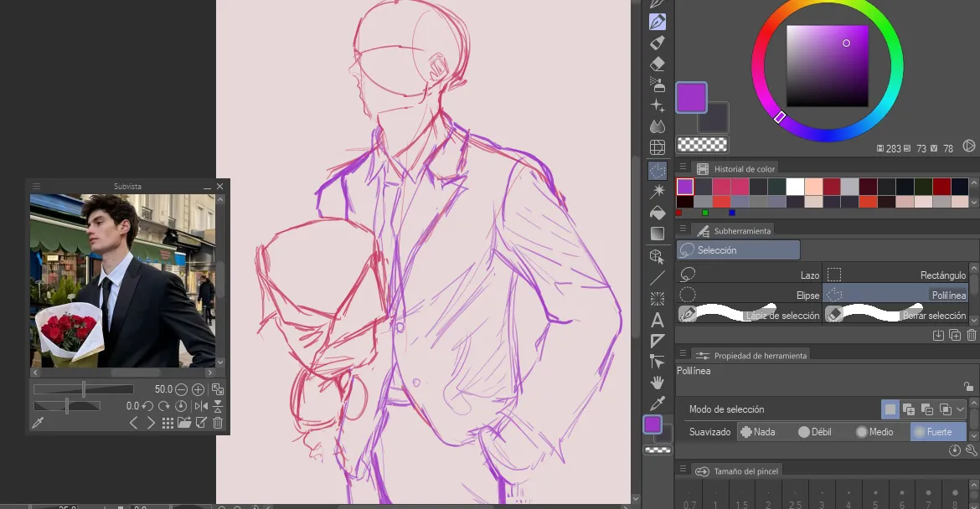Choose new selection mode (first square)

coord(890,409)
